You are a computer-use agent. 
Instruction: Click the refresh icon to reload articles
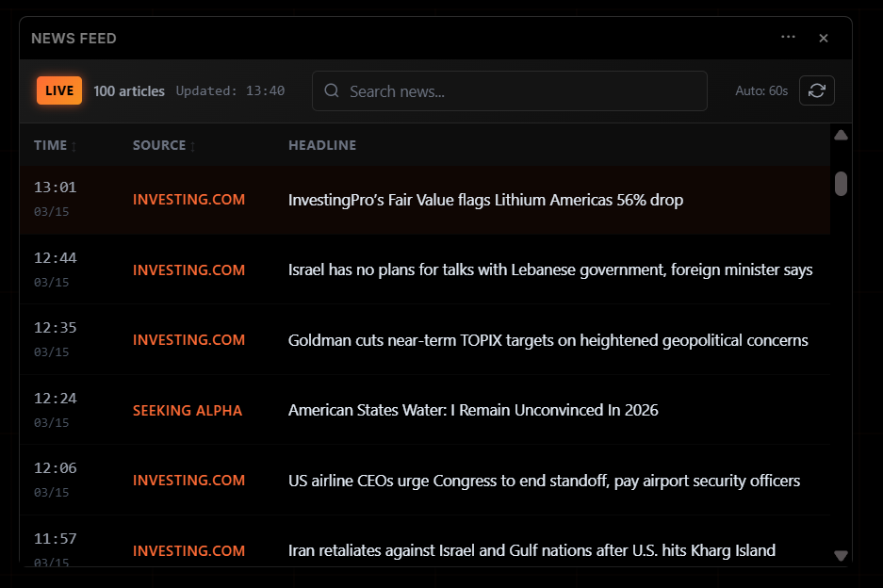[816, 90]
